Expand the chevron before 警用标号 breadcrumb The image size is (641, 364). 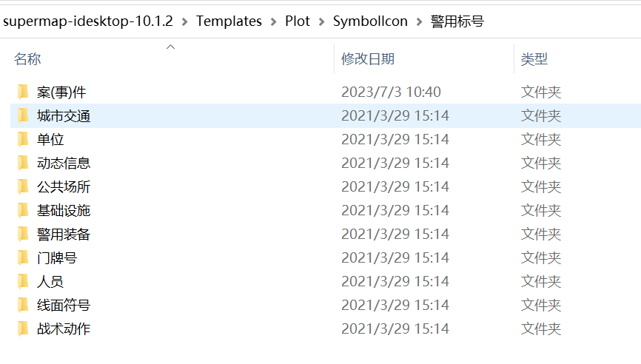click(420, 21)
